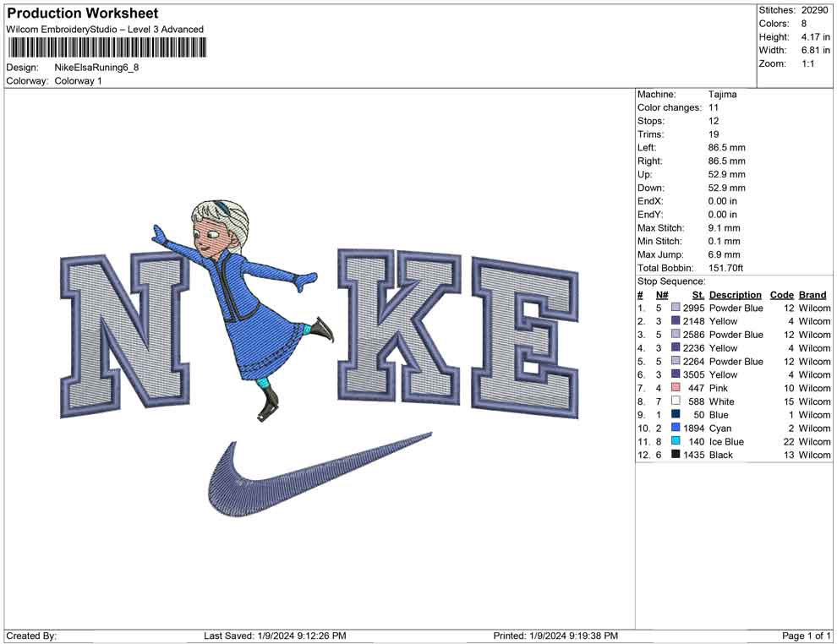Select the Up row's 52.9 mm value
Image resolution: width=837 pixels, height=644 pixels.
pos(727,174)
